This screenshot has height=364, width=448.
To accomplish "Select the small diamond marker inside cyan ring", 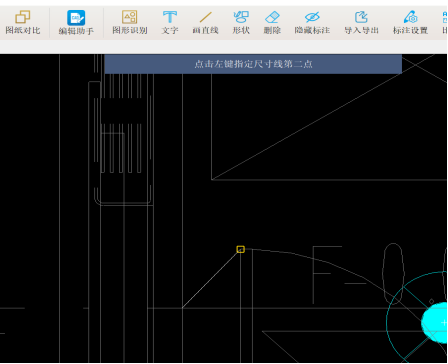I will 431,301.
